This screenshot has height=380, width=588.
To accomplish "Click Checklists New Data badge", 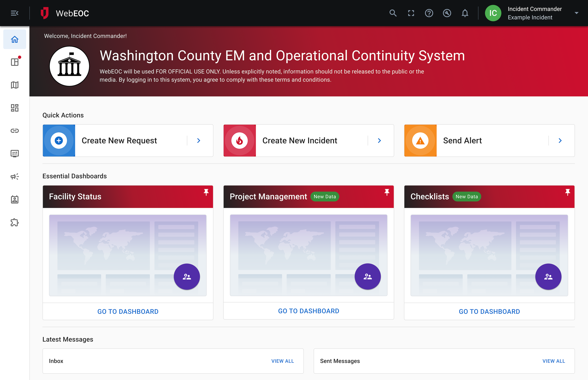I will point(467,197).
